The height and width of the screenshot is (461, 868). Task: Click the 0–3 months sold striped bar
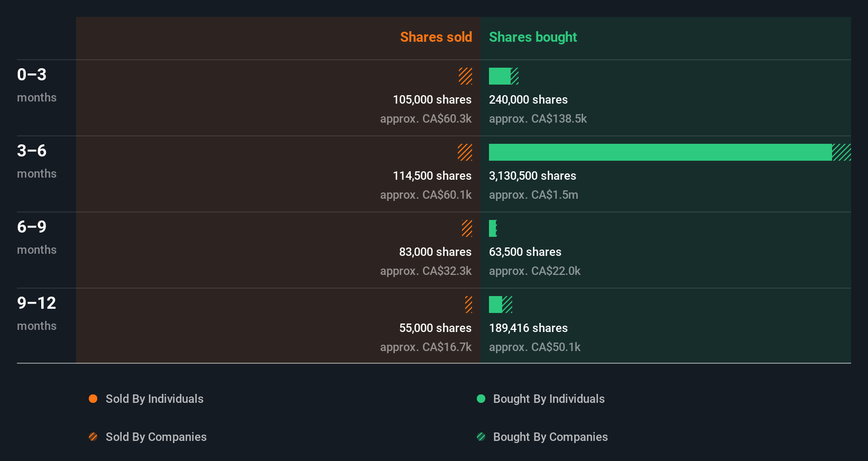pyautogui.click(x=466, y=76)
